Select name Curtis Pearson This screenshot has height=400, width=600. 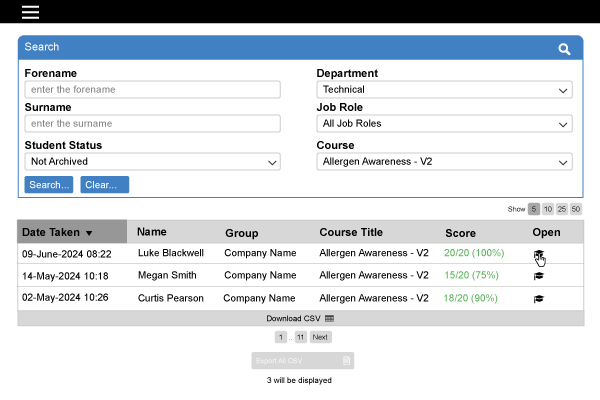(x=171, y=298)
